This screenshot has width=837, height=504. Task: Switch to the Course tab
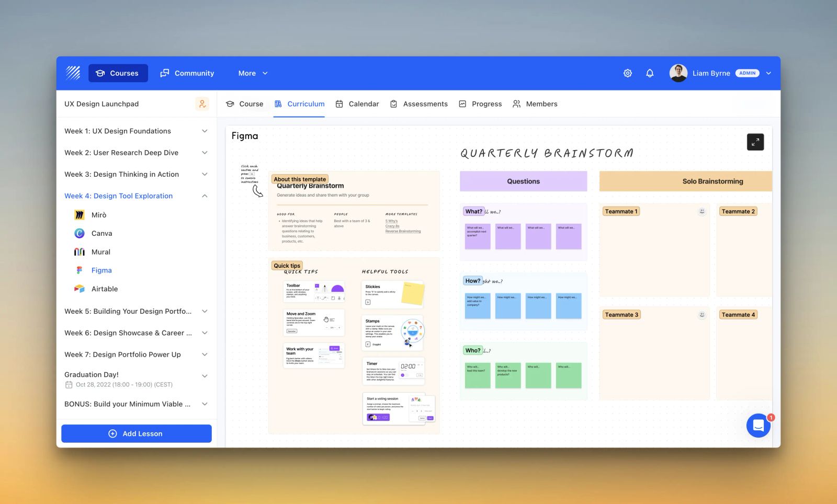click(x=244, y=104)
